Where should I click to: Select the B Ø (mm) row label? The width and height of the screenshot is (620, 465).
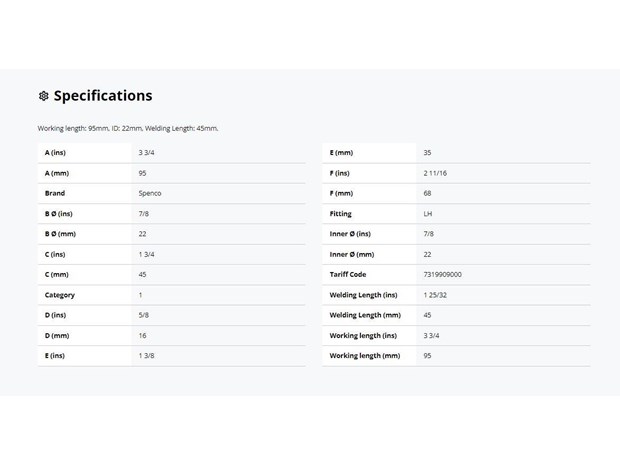coord(60,234)
